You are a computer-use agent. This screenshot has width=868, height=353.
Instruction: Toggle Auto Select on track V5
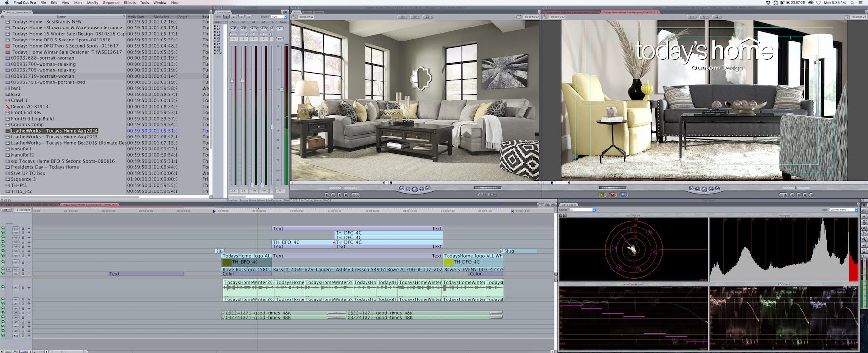(x=29, y=251)
